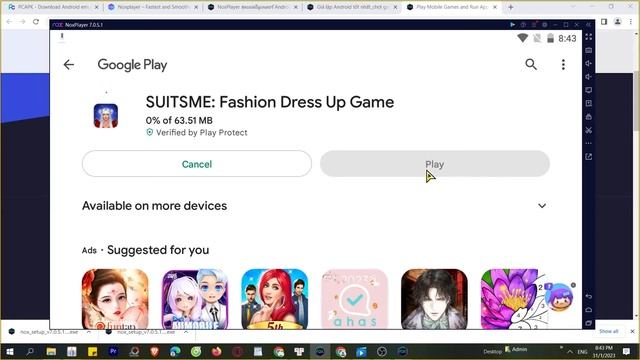Expand first nox_setup download chevron

89,332
